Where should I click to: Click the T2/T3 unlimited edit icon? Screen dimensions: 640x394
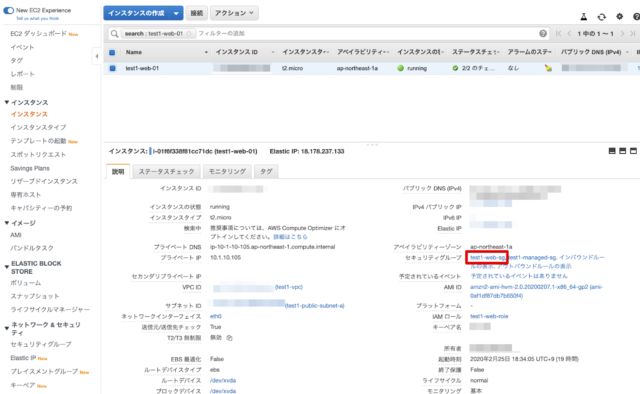tap(229, 338)
